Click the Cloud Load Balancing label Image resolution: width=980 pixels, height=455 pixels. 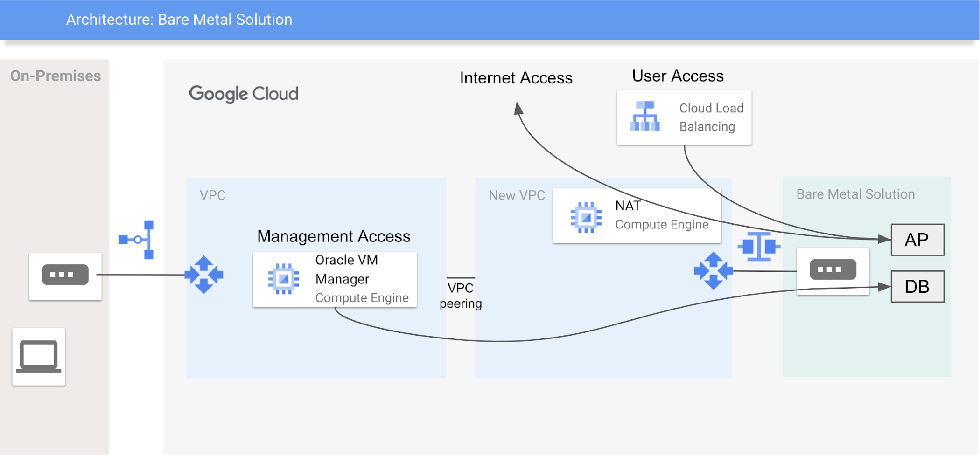[711, 117]
